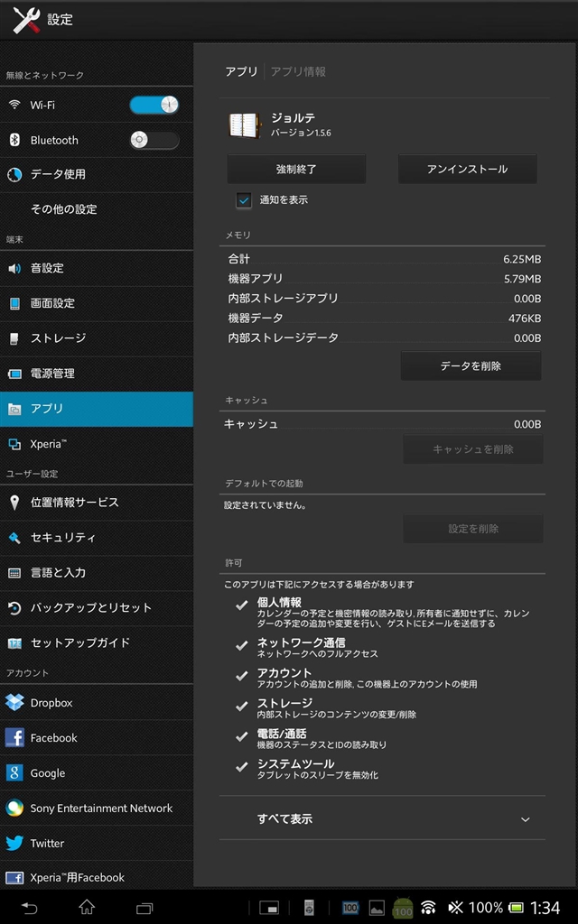Tap the 強制終了 button
This screenshot has height=924, width=578.
(x=296, y=169)
